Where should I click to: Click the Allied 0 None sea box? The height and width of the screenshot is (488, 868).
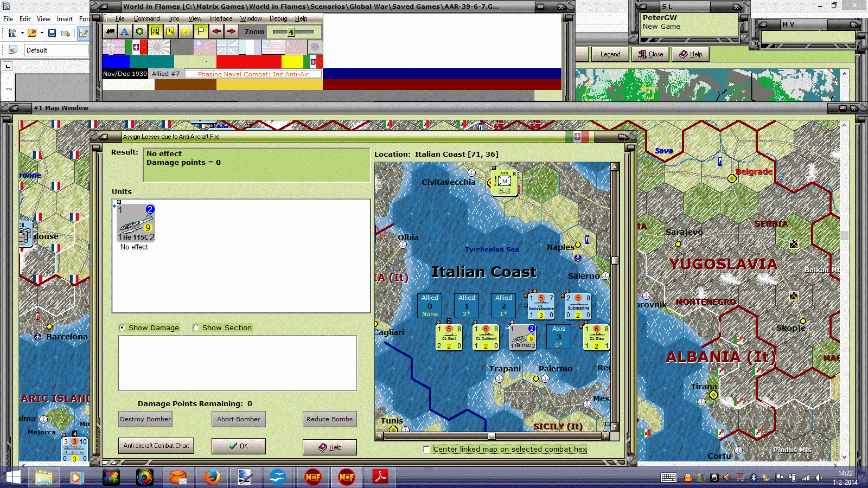click(430, 306)
